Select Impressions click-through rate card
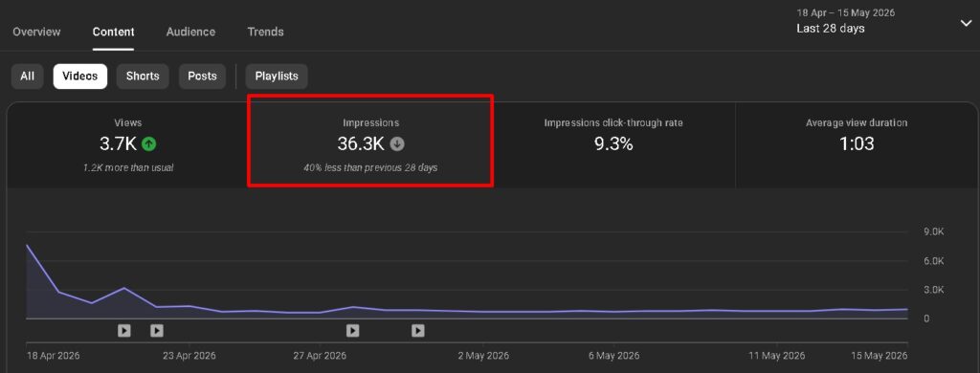 tap(613, 145)
